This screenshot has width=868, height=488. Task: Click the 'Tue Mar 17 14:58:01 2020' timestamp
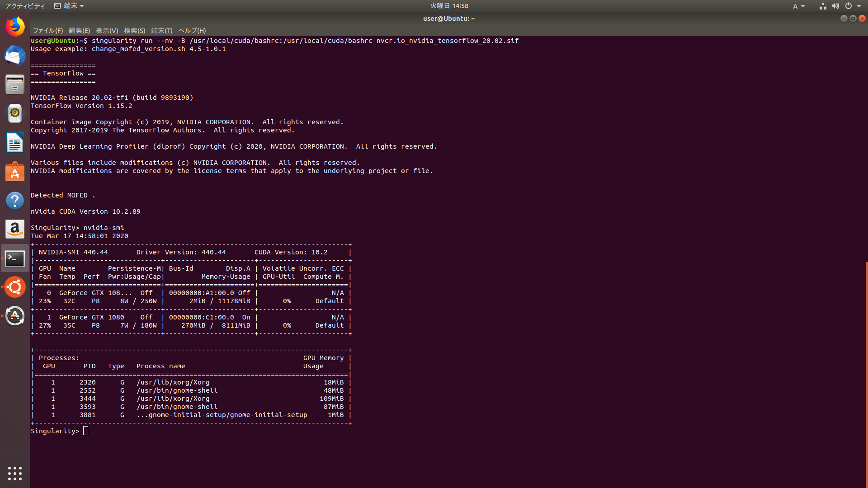[80, 236]
